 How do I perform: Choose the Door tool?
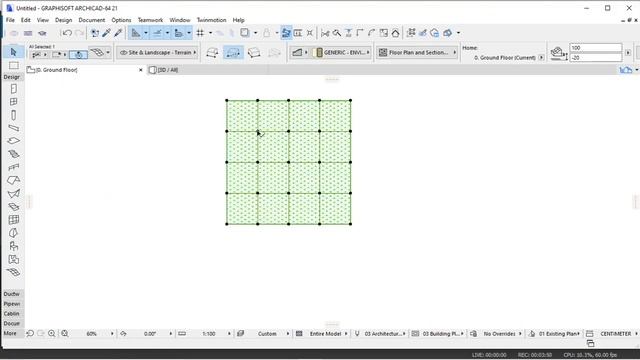pyautogui.click(x=13, y=89)
